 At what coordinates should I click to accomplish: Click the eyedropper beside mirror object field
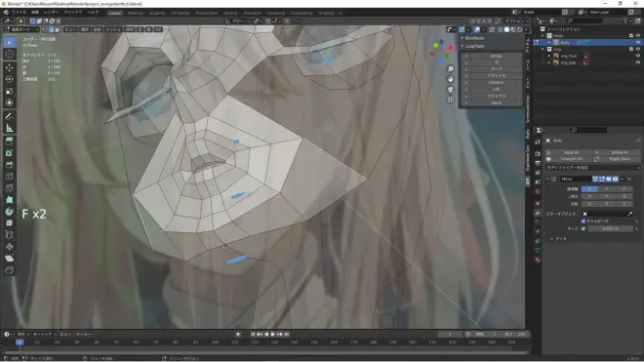point(630,214)
